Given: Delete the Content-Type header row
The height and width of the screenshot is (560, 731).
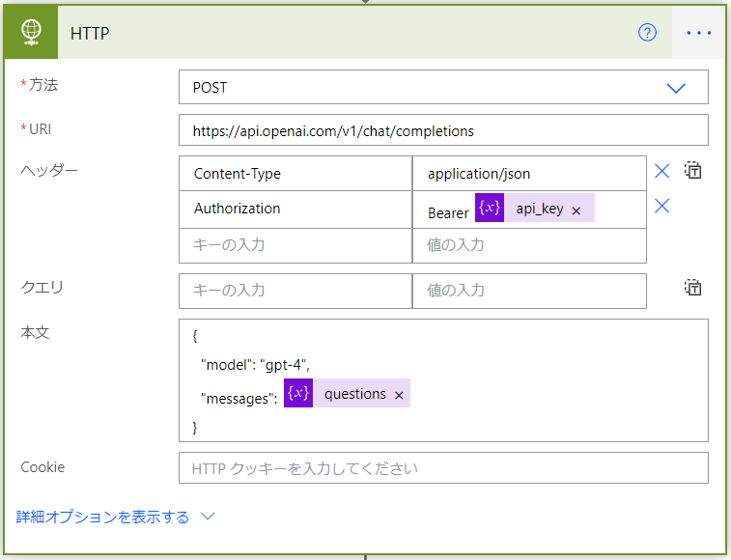Looking at the screenshot, I should 661,171.
